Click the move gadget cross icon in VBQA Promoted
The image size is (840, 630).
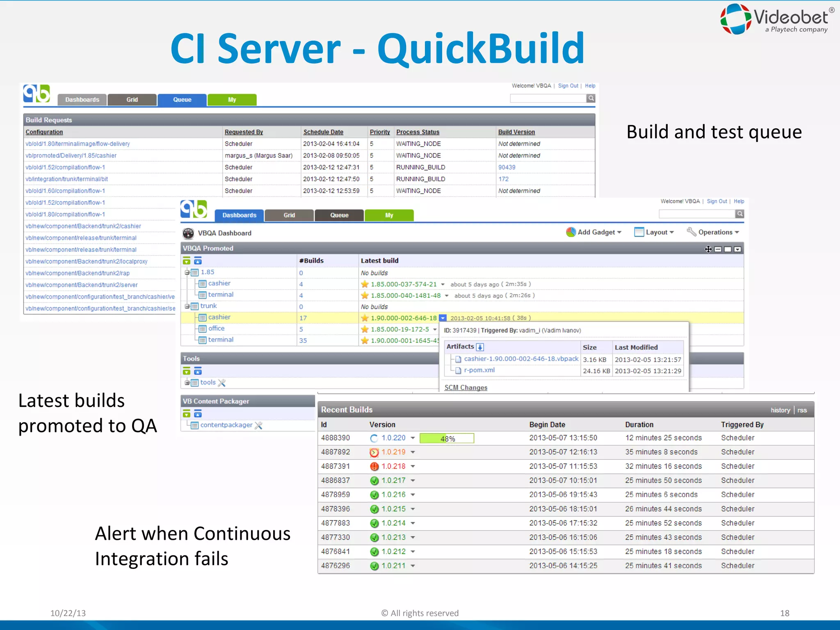(708, 249)
